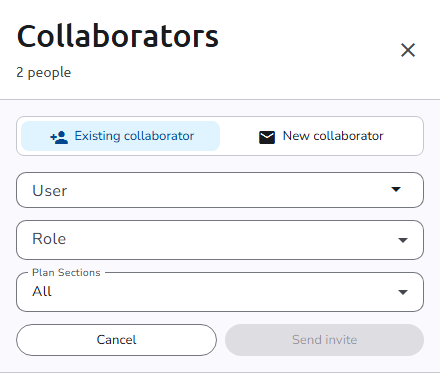This screenshot has height=380, width=440.
Task: Switch to Existing collaborator tab
Action: pyautogui.click(x=120, y=136)
